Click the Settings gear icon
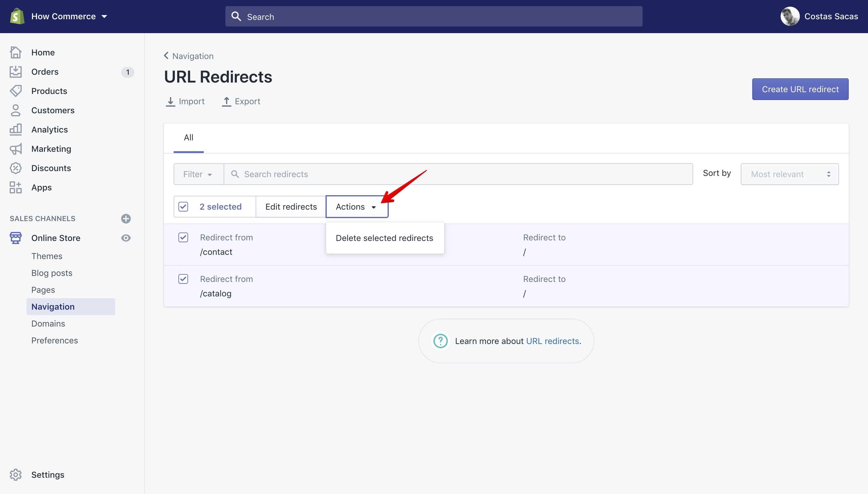The image size is (868, 494). 16,474
